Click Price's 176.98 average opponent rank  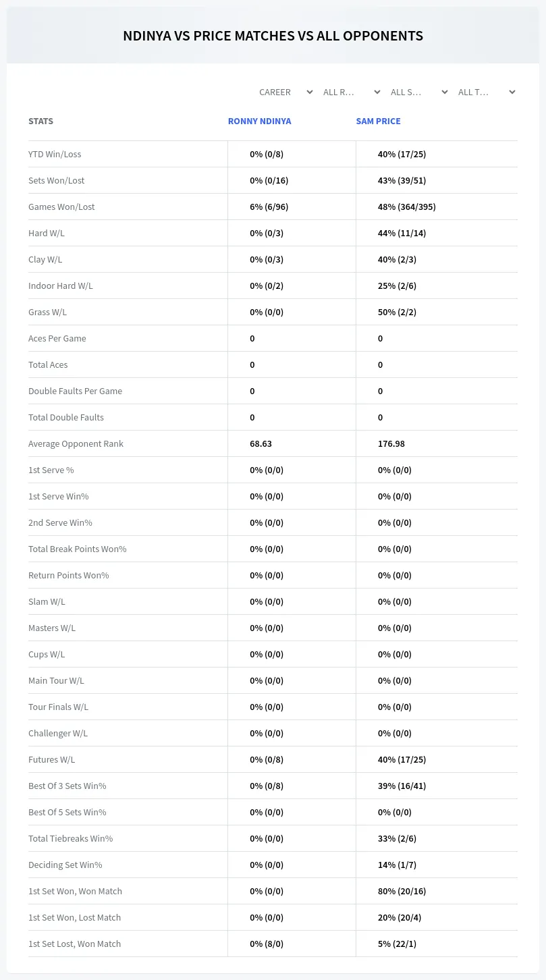391,443
